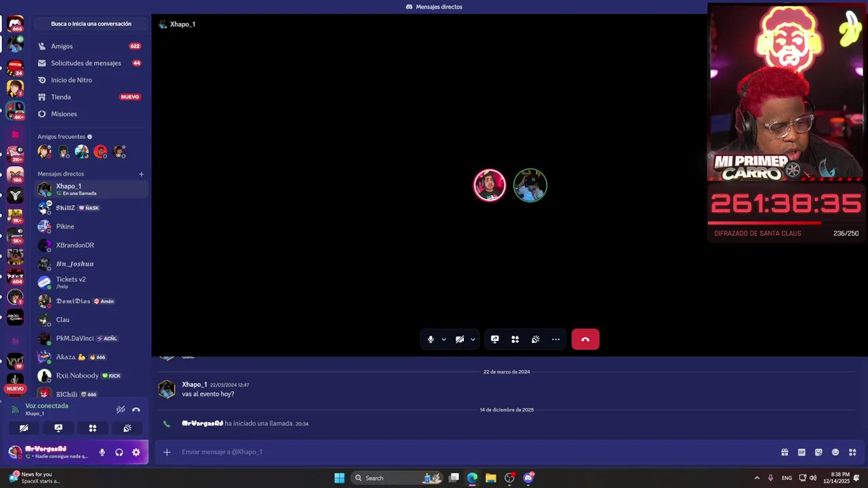The width and height of the screenshot is (868, 488).
Task: Select third frequent friend avatar
Action: point(82,151)
